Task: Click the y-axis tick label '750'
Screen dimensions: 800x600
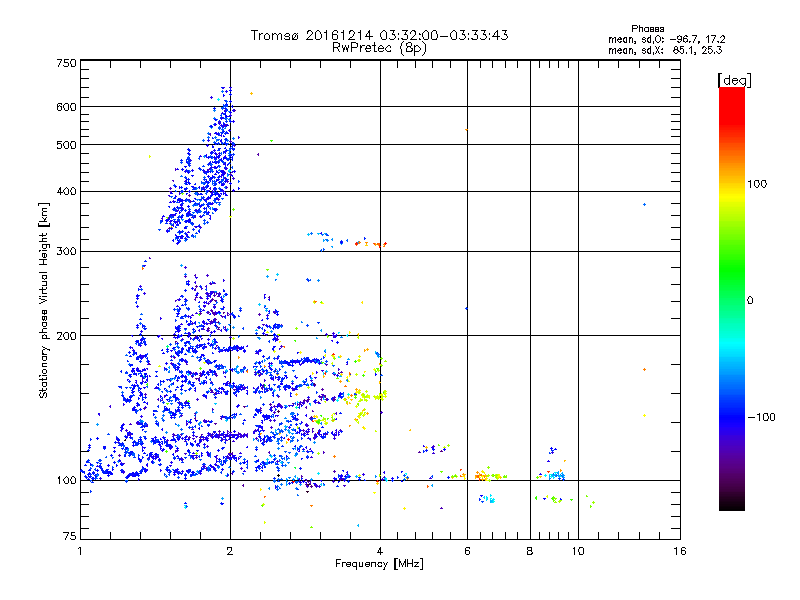Action: pos(66,63)
